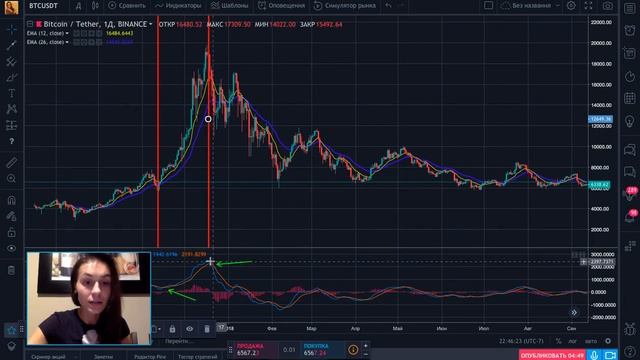The image size is (640, 360).
Task: Take a chart snapshot with the camera icon
Action: (x=608, y=6)
